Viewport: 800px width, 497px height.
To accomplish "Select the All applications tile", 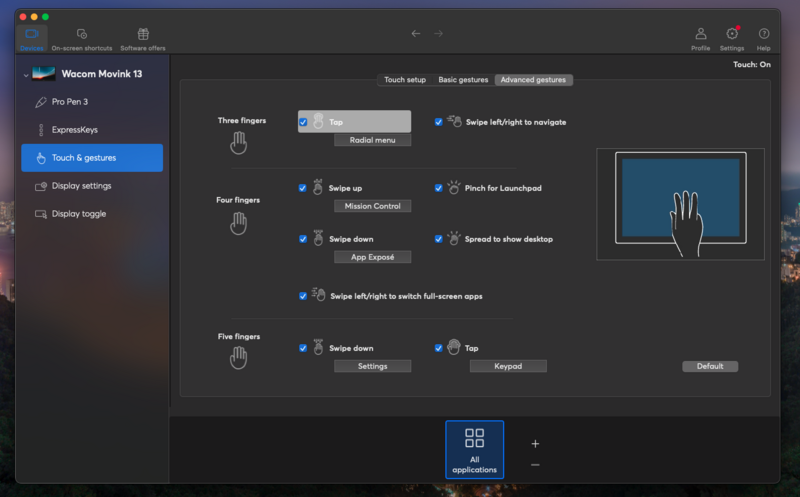I will (x=474, y=450).
